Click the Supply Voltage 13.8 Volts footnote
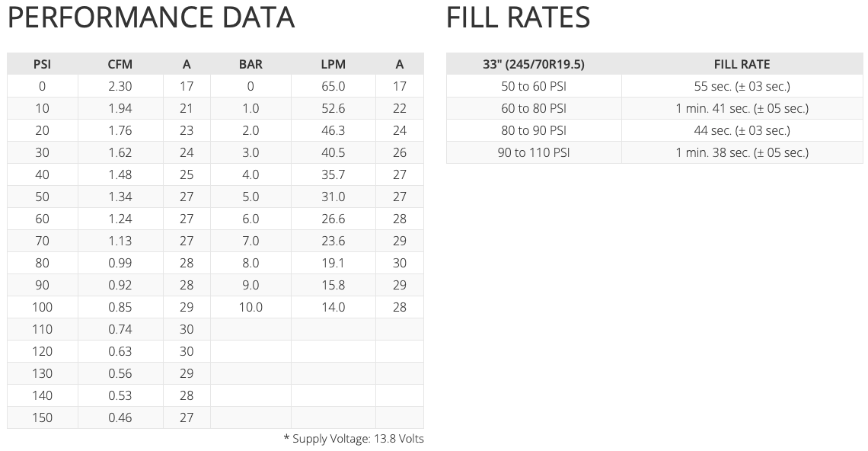Viewport: 868px width, 451px height. [353, 439]
